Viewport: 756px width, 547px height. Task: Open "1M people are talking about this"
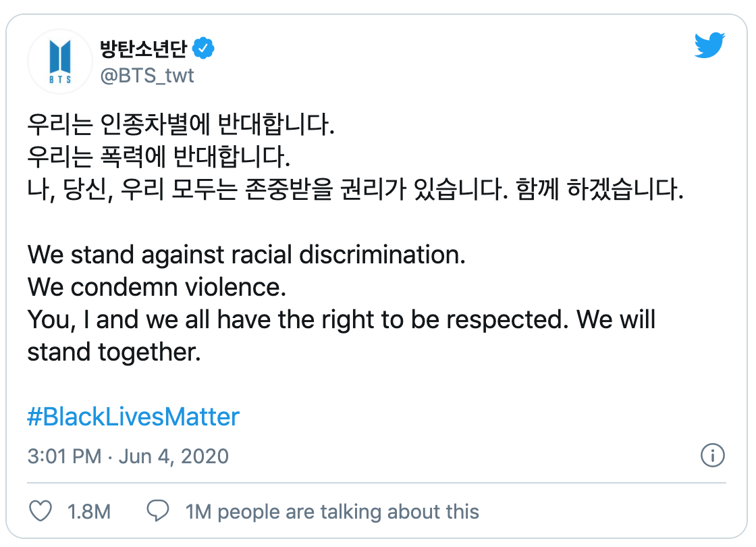[332, 512]
